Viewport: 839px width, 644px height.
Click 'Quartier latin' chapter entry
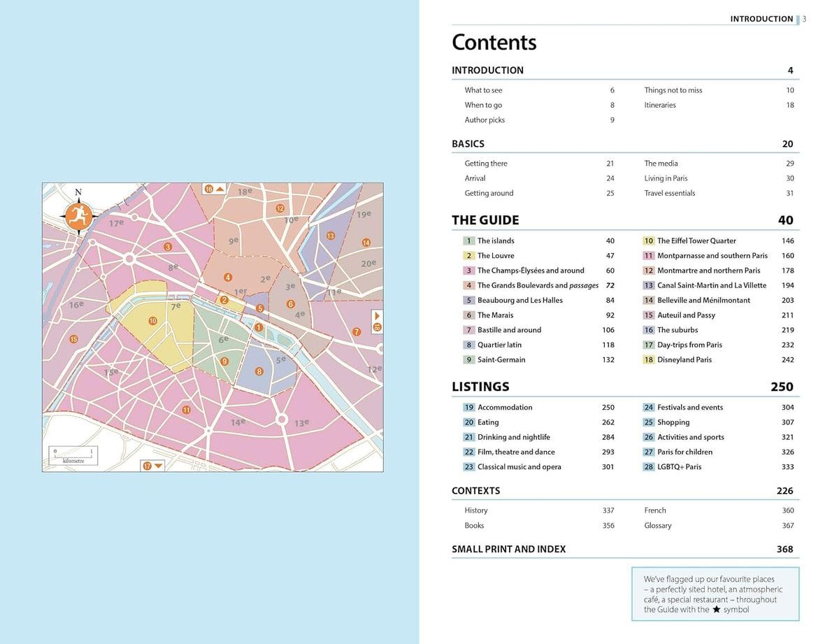[x=499, y=345]
